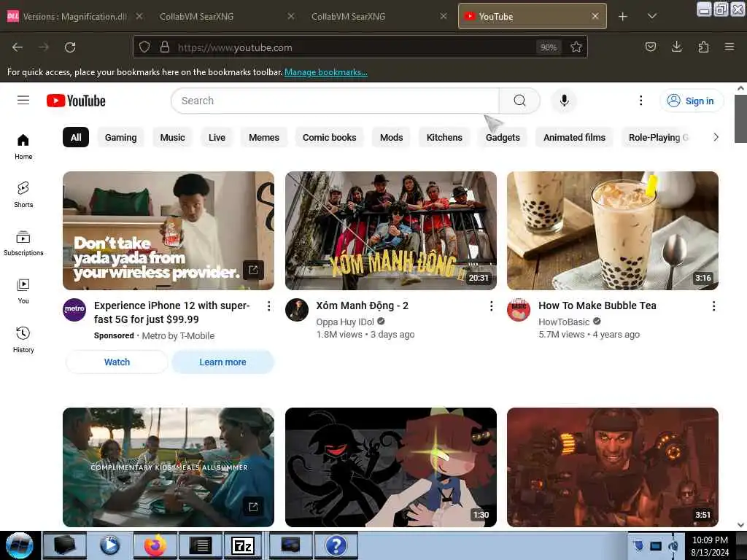The width and height of the screenshot is (747, 560).
Task: Open Shorts from the sidebar
Action: 23,195
